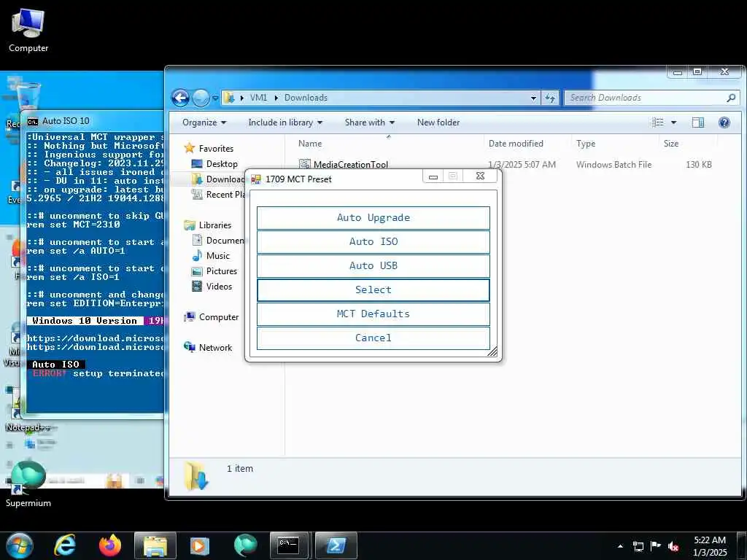Open Action Center flag icon

click(x=656, y=546)
